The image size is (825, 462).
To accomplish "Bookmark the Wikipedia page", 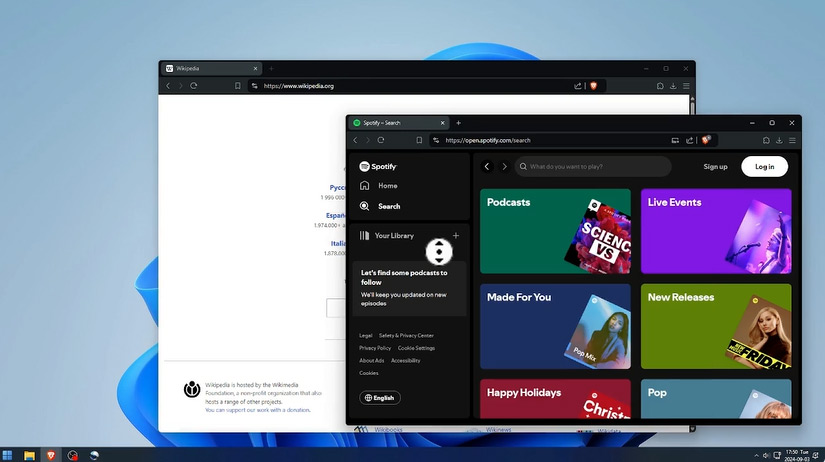I will [237, 86].
